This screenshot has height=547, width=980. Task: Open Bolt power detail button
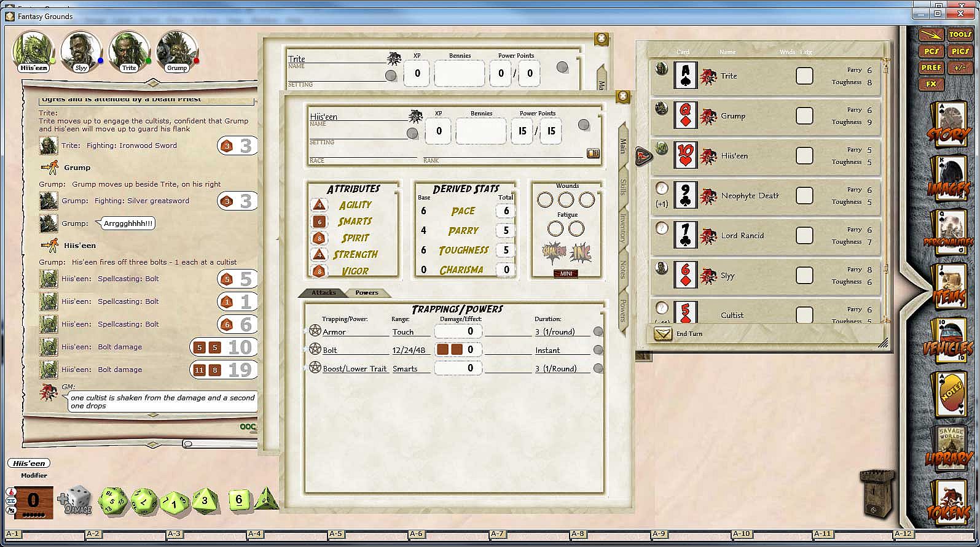(x=598, y=350)
